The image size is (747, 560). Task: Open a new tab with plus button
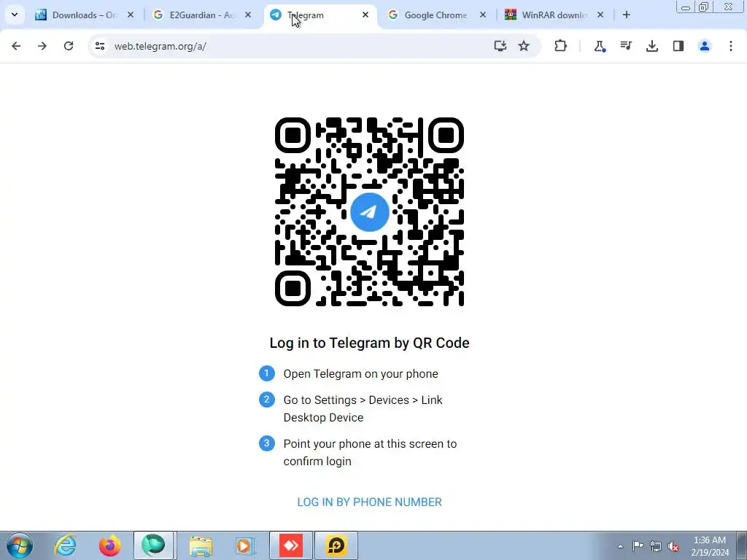627,15
